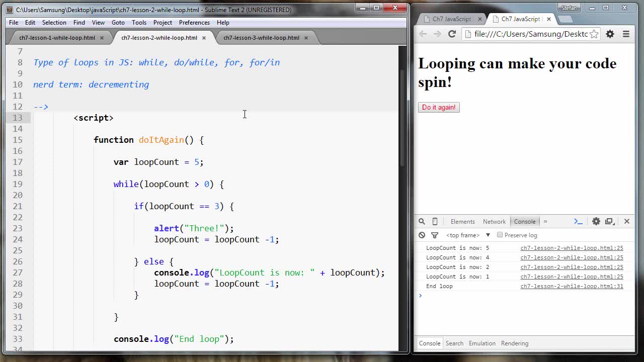The width and height of the screenshot is (644, 362).
Task: Click the alert("Three!") code line
Action: pyautogui.click(x=194, y=228)
